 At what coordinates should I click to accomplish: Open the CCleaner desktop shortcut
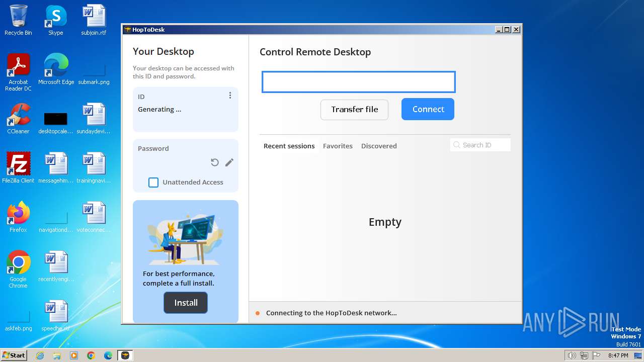click(18, 119)
